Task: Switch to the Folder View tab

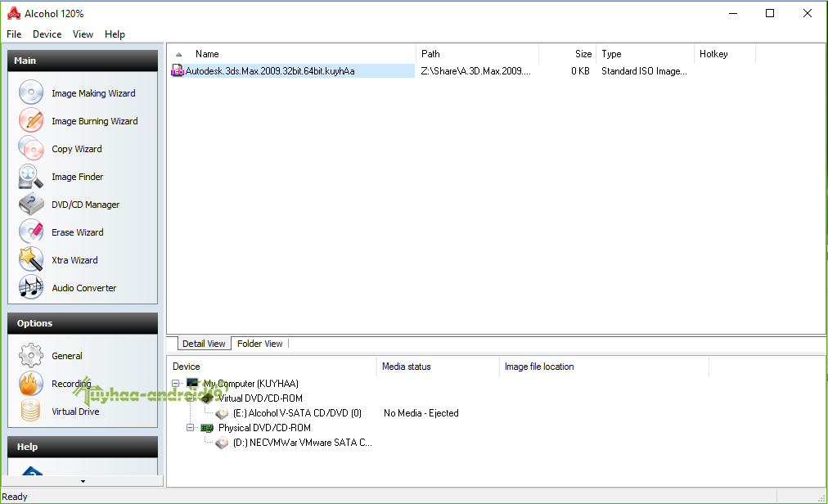Action: click(x=260, y=344)
